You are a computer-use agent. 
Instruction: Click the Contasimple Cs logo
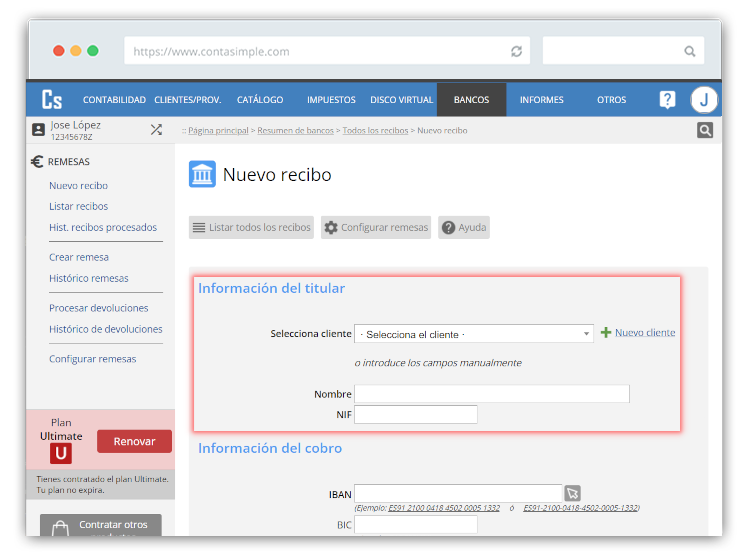pyautogui.click(x=52, y=99)
